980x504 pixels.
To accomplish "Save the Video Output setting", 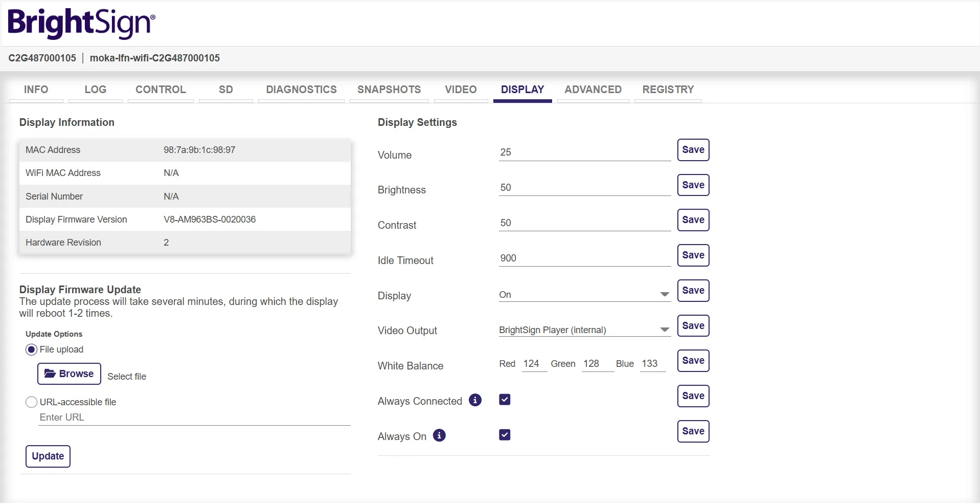I will (x=693, y=326).
